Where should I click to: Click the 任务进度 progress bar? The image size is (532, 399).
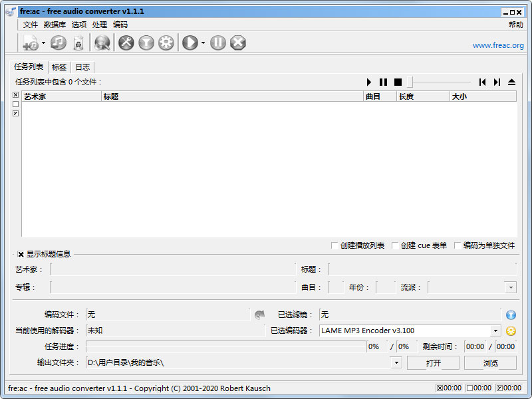point(226,346)
